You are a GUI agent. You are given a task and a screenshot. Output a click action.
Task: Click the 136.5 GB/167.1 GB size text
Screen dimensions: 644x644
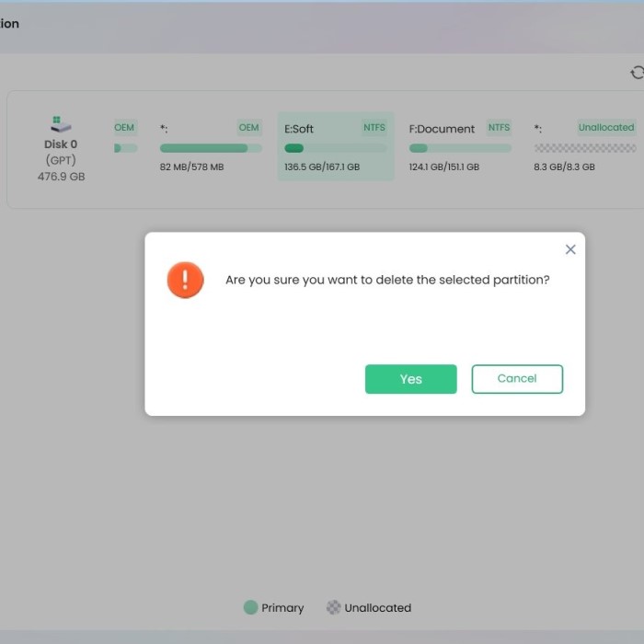coord(322,167)
